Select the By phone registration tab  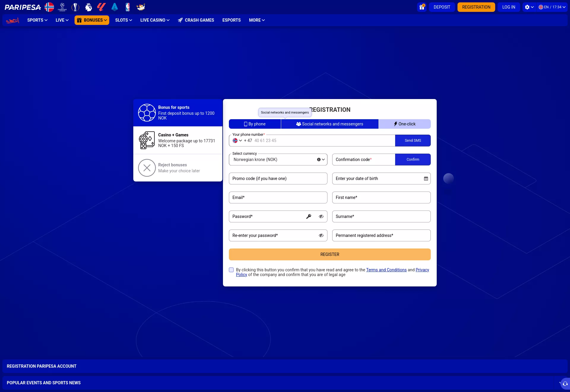click(255, 124)
